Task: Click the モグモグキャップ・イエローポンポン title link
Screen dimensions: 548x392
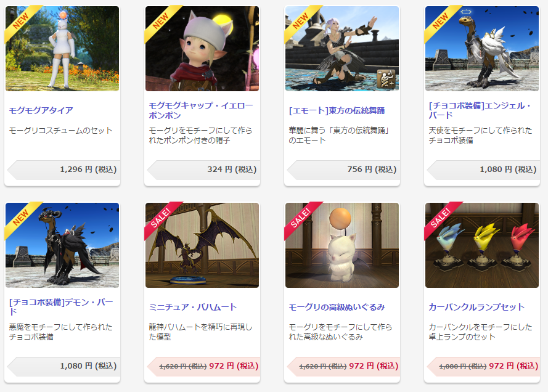Action: 200,110
